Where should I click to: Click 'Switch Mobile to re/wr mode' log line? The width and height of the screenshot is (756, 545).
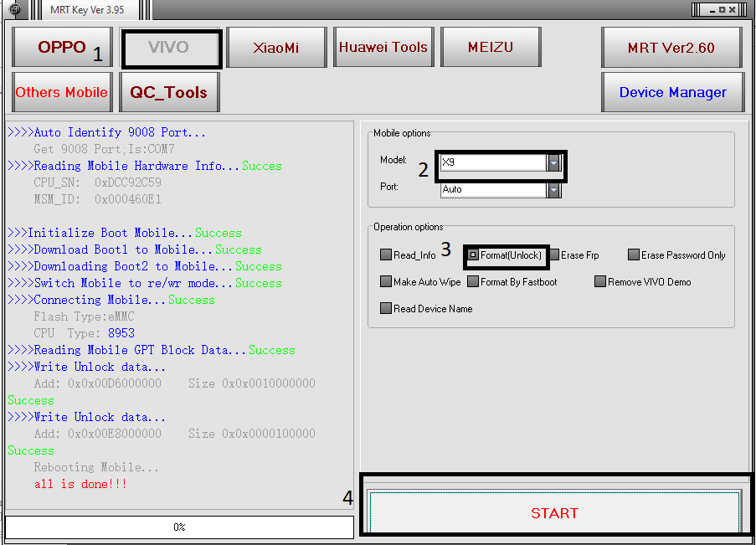pyautogui.click(x=145, y=283)
